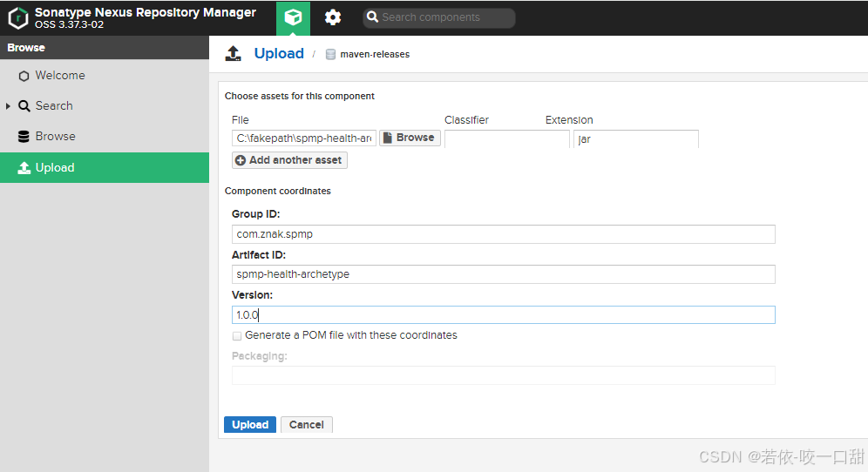868x472 pixels.
Task: Click Choose assets for this component heading
Action: (x=300, y=96)
